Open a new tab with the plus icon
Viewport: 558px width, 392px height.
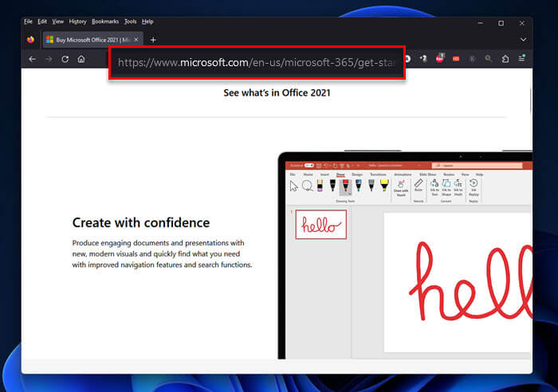click(153, 40)
